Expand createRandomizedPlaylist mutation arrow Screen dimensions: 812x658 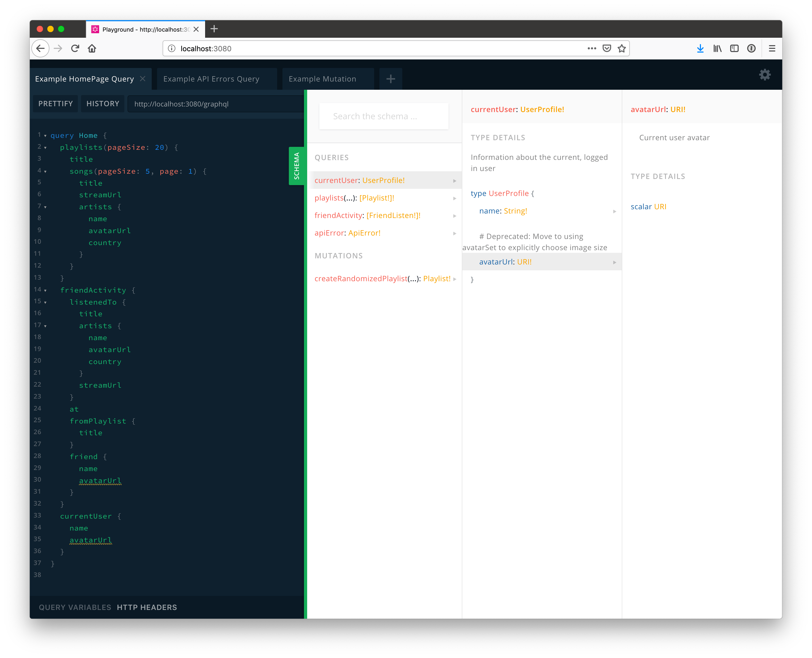point(454,279)
